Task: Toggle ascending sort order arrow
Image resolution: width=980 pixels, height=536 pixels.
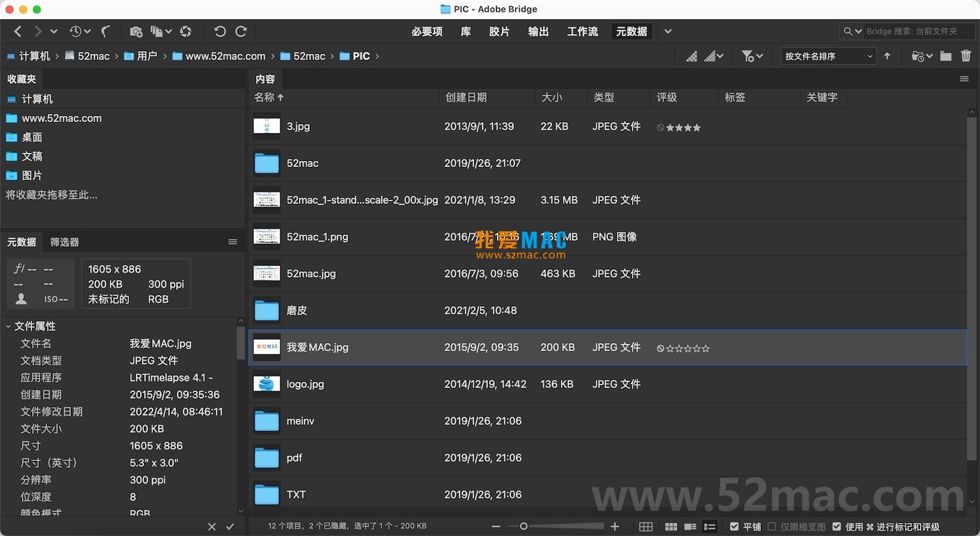Action: coord(887,56)
